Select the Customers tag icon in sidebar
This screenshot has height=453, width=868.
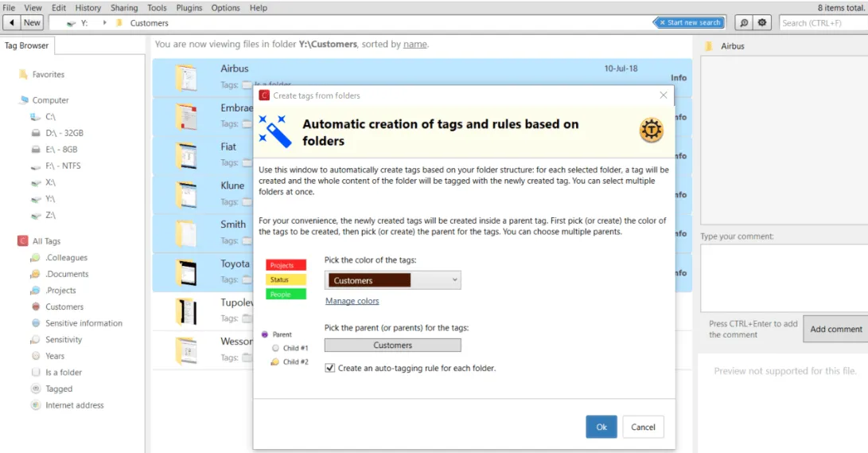pos(36,307)
